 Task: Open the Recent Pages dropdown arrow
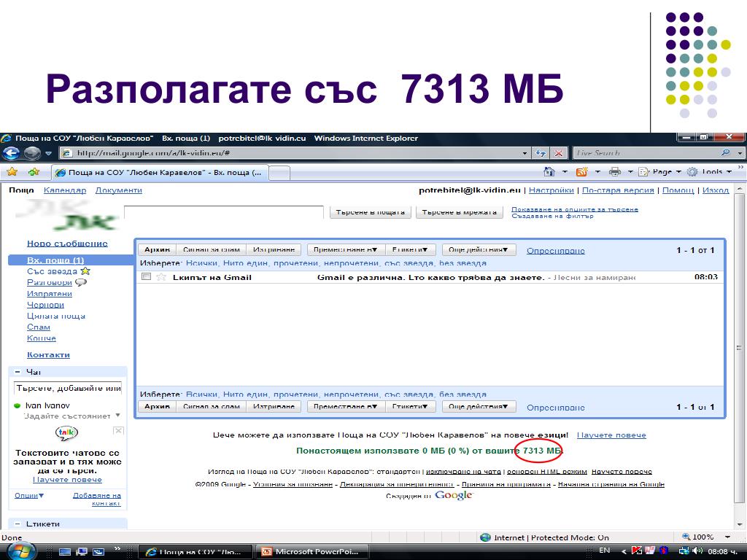(x=48, y=153)
